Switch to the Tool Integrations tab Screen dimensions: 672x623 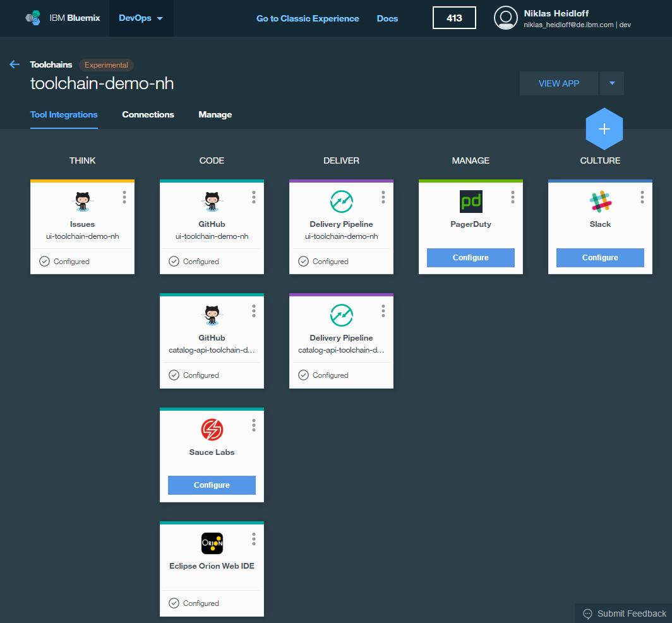tap(64, 114)
